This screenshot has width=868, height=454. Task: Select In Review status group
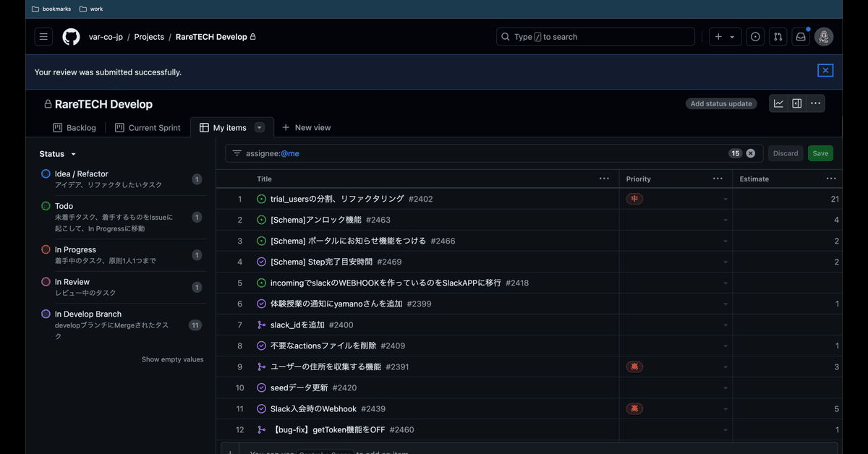coord(122,287)
